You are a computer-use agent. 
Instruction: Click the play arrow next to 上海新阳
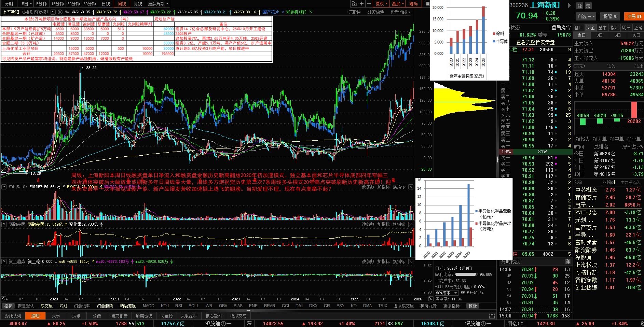pyautogui.click(x=570, y=5)
